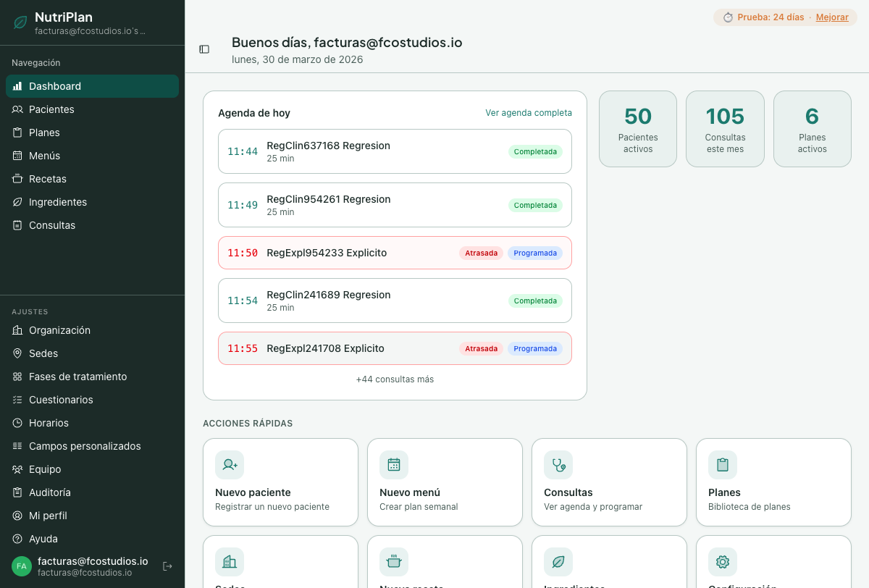Collapse the sidebar with the panel toggle
869x588 pixels.
204,49
